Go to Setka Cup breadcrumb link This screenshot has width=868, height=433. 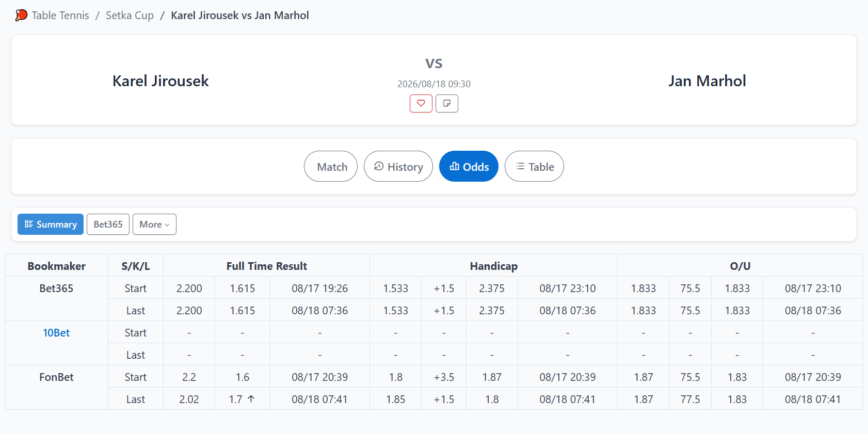pos(130,15)
